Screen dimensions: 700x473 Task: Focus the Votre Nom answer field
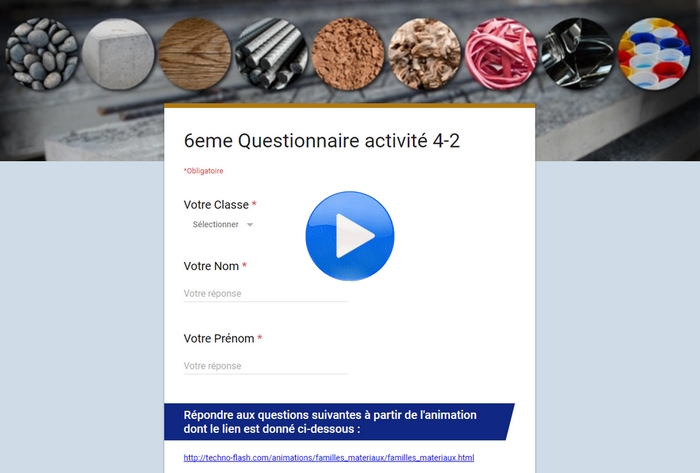pyautogui.click(x=265, y=294)
